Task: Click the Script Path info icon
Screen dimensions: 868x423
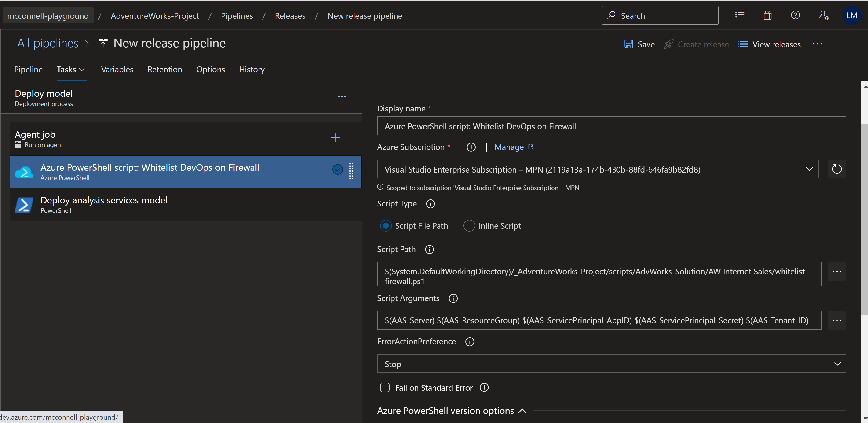Action: pos(429,249)
